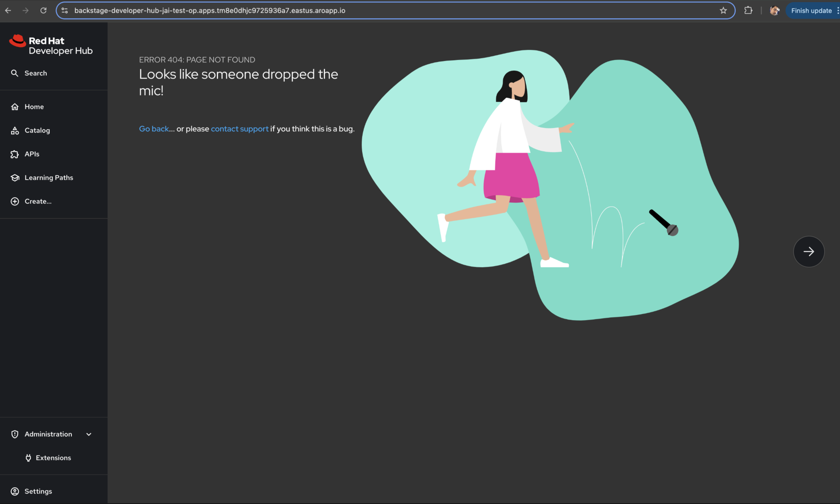The width and height of the screenshot is (840, 504).
Task: Open Chrome menu beside Finish update
Action: click(x=837, y=11)
